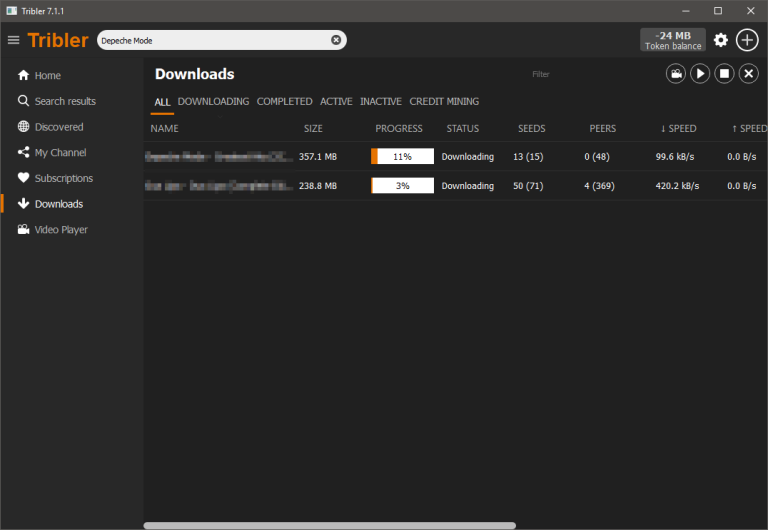Remove the selected download with X button
768x530 pixels.
tap(748, 74)
